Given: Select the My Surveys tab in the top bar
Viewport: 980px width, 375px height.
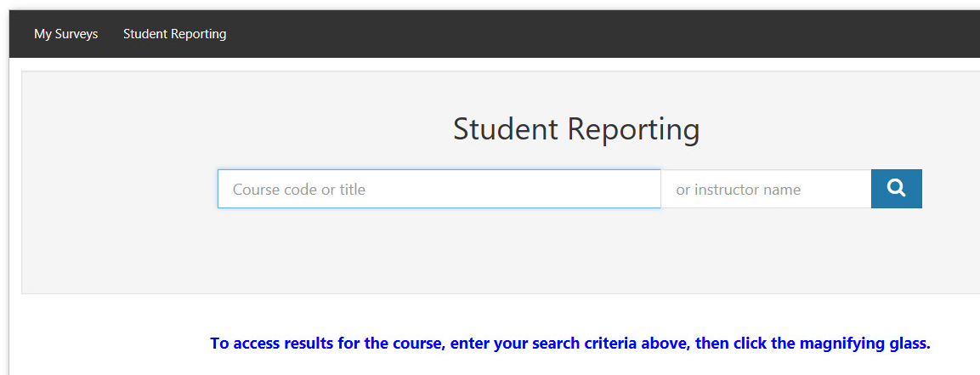Looking at the screenshot, I should pyautogui.click(x=65, y=34).
